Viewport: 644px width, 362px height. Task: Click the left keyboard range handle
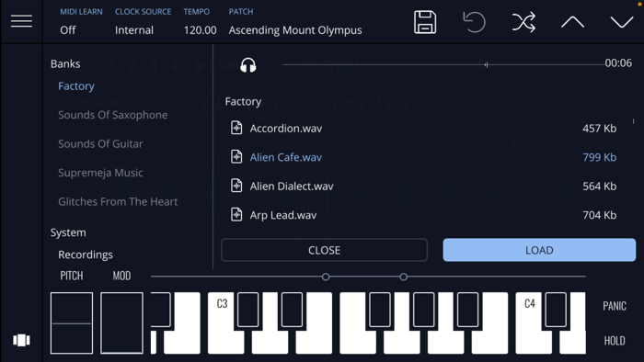[x=326, y=277]
